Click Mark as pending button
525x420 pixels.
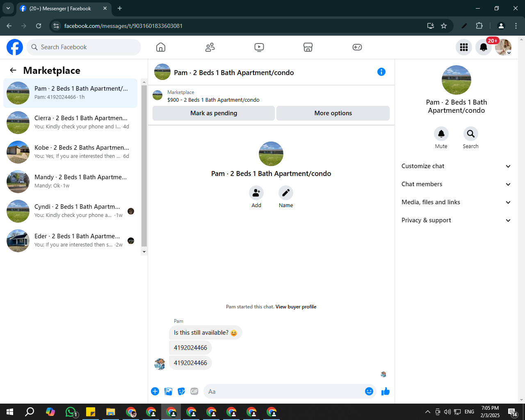pos(214,113)
